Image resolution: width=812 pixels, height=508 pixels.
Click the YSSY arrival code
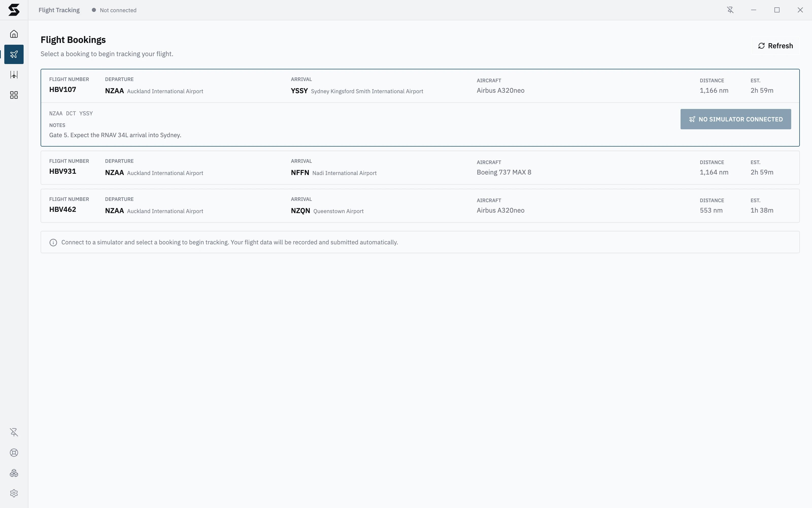coord(299,91)
